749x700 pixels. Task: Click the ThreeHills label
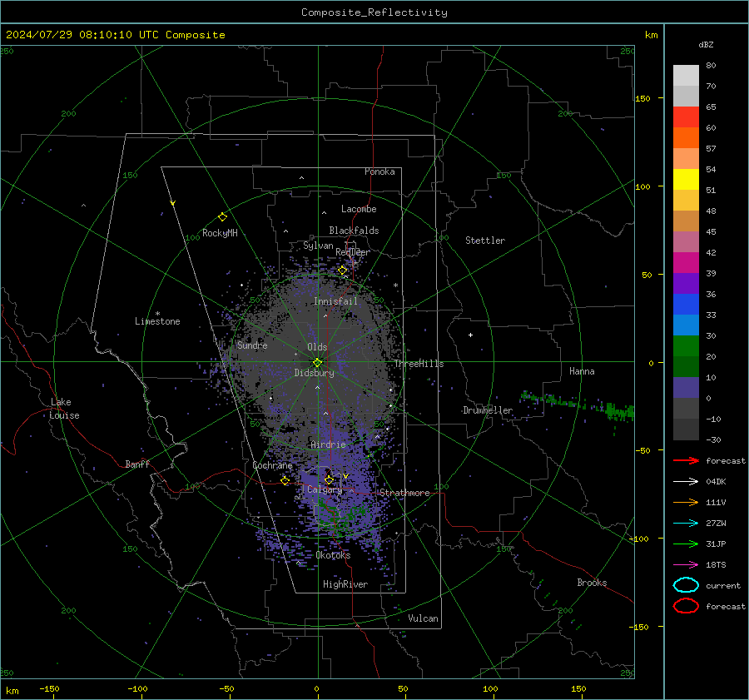coord(419,364)
